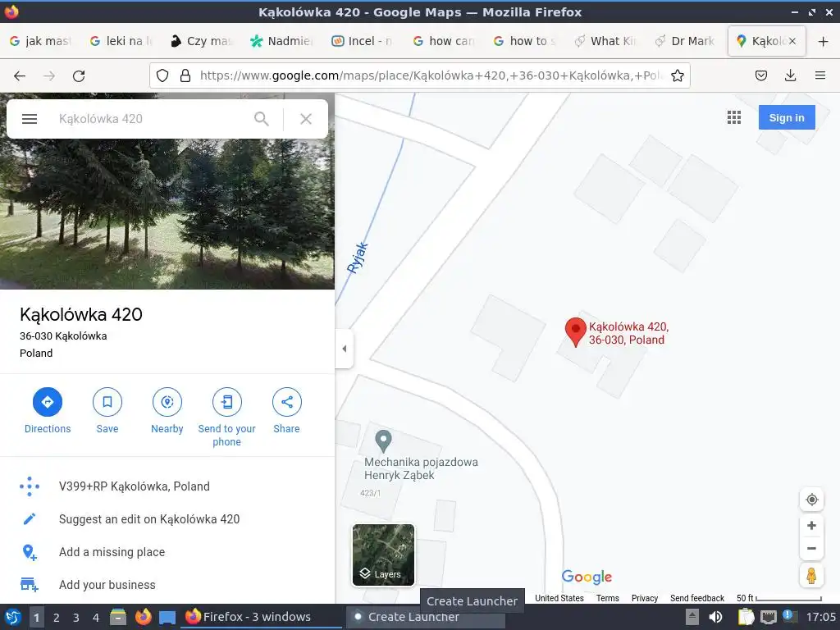Save this place with the bookmark icon

click(107, 402)
